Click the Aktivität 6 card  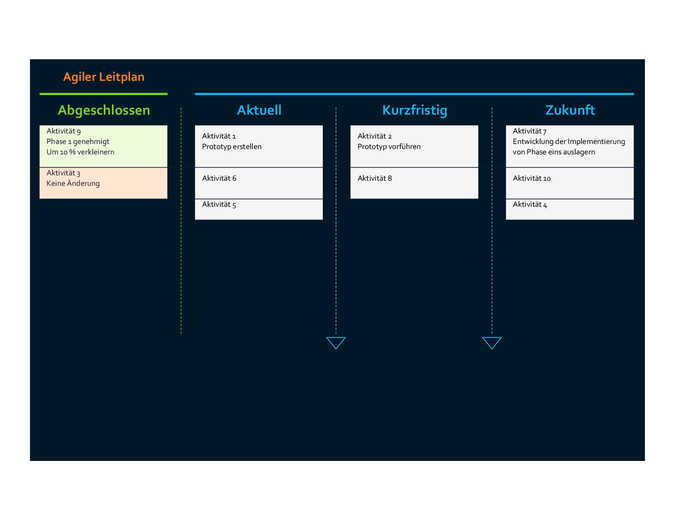[259, 183]
